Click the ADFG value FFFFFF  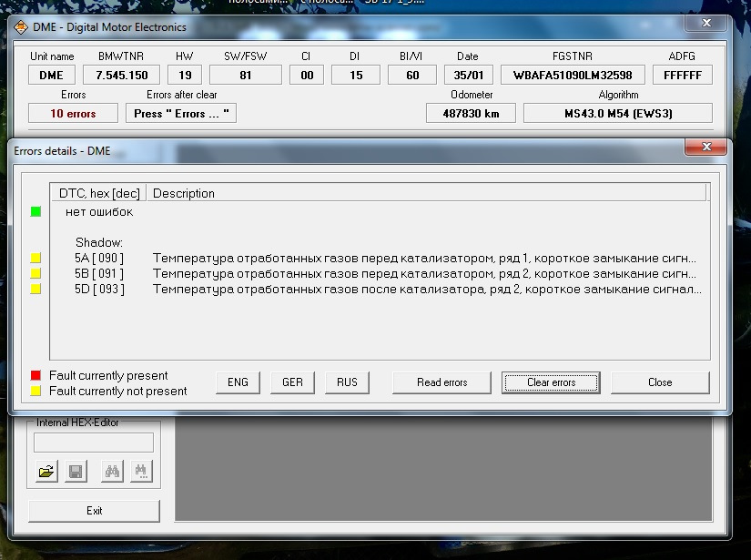(x=683, y=76)
